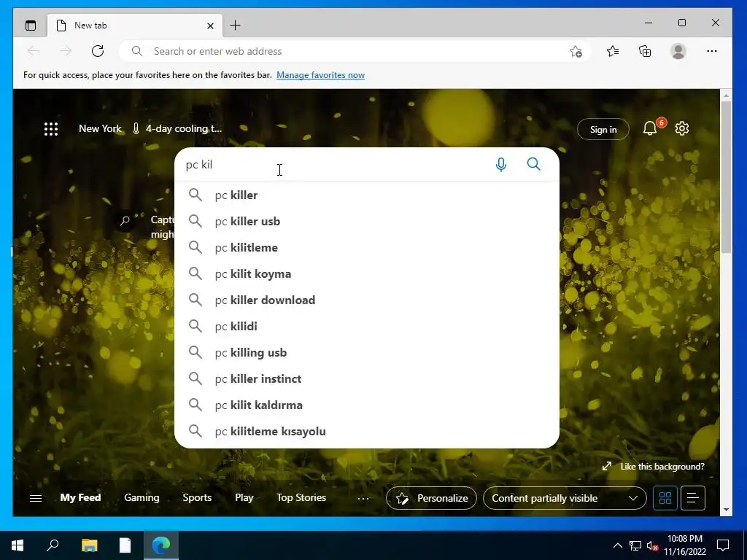Open File Explorer from taskbar
747x560 pixels.
[89, 545]
